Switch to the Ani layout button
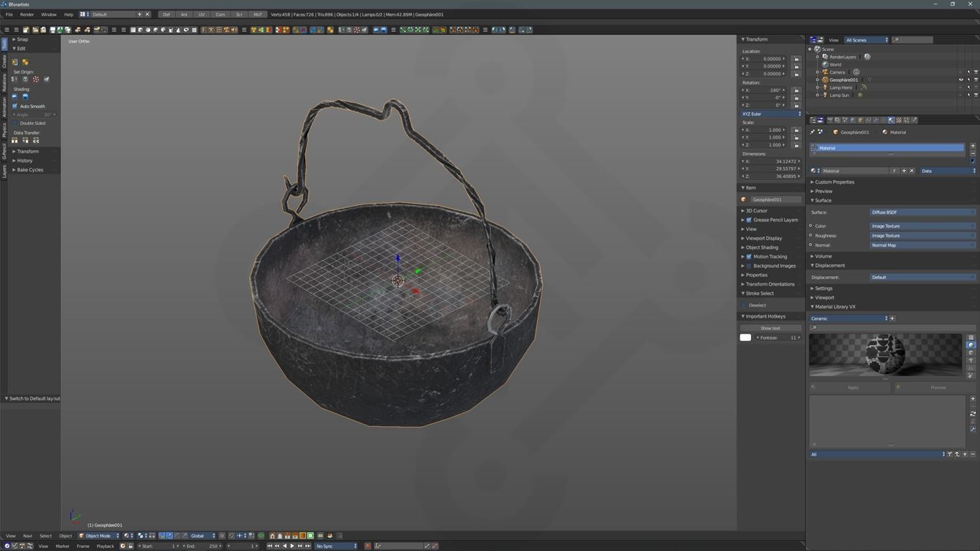980x551 pixels. [x=184, y=14]
